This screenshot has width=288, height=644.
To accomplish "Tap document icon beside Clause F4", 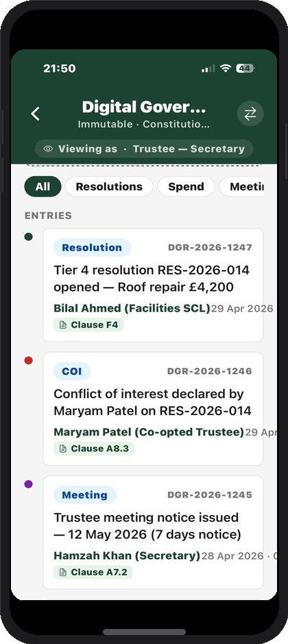I will (63, 325).
